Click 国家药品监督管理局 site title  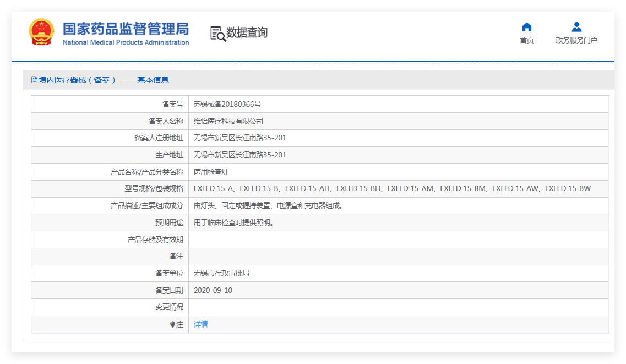pyautogui.click(x=126, y=29)
